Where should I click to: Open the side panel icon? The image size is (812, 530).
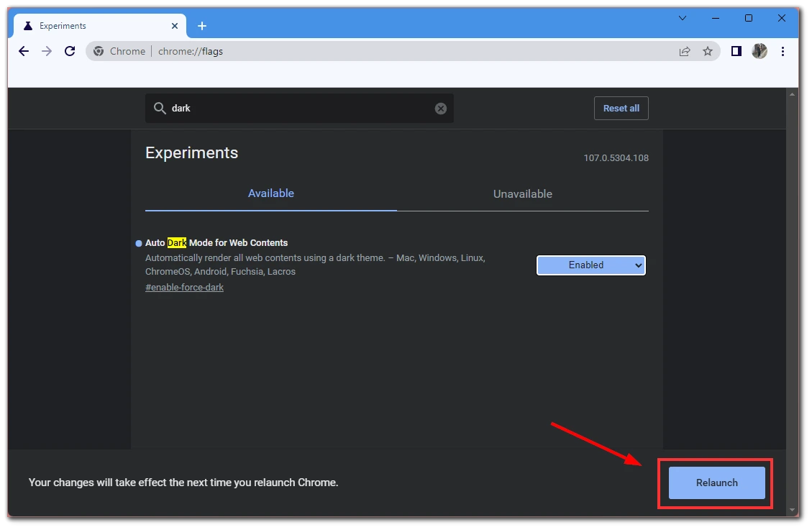[x=736, y=51]
